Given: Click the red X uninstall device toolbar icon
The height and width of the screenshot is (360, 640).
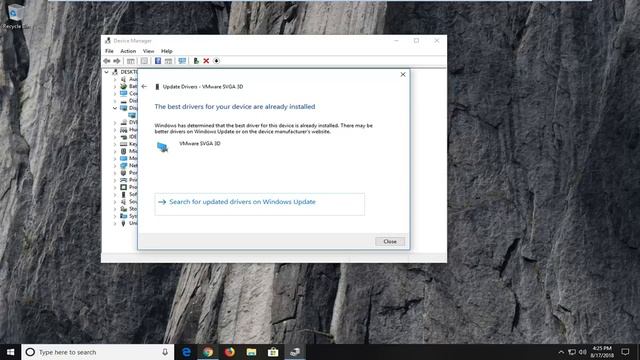Looking at the screenshot, I should point(206,61).
